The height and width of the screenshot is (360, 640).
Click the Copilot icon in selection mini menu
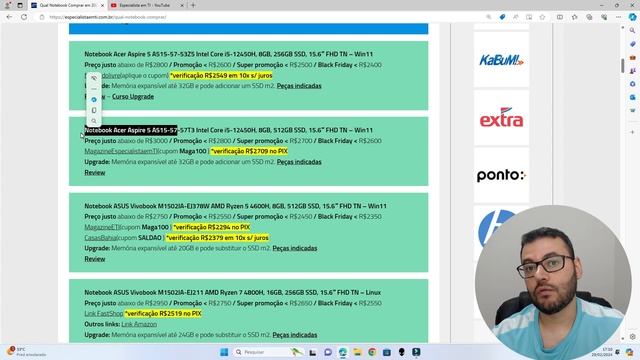pos(94,100)
